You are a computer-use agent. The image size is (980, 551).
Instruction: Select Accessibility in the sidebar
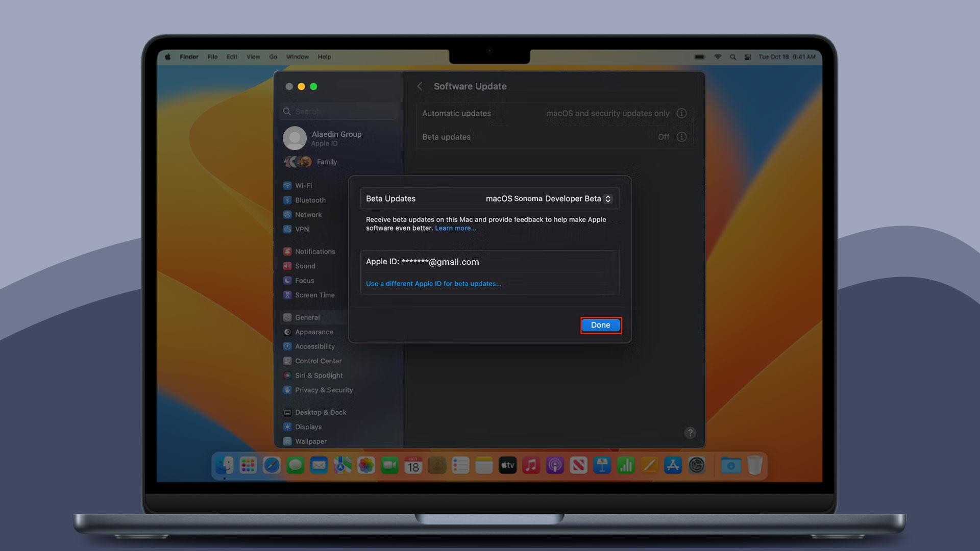point(309,346)
